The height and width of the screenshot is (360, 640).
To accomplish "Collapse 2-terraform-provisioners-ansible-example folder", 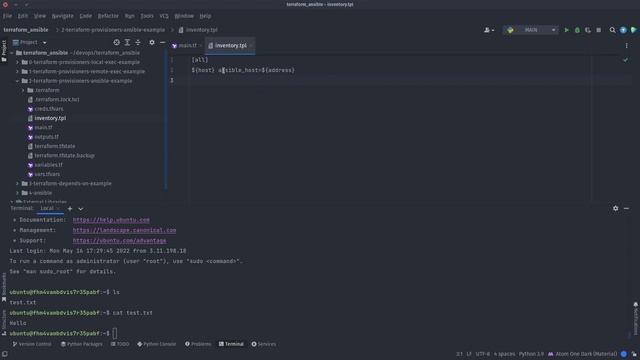I will pyautogui.click(x=18, y=81).
